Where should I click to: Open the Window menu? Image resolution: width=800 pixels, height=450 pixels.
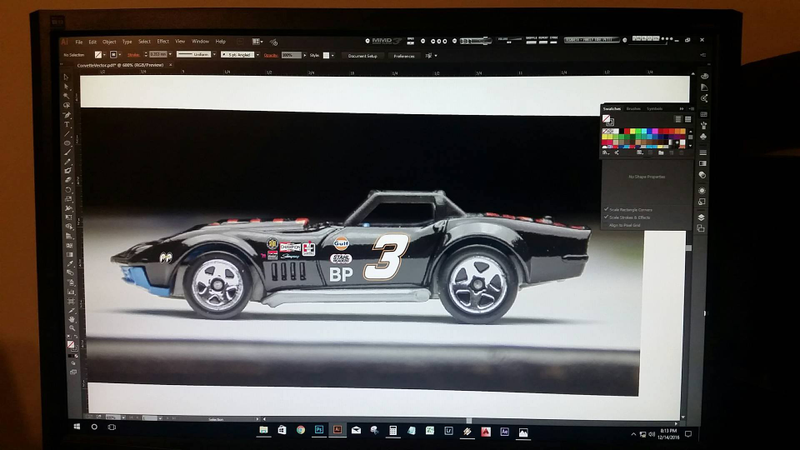point(200,41)
